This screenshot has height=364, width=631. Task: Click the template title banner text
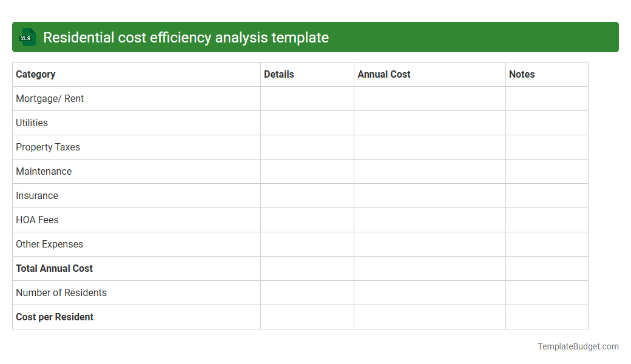185,37
